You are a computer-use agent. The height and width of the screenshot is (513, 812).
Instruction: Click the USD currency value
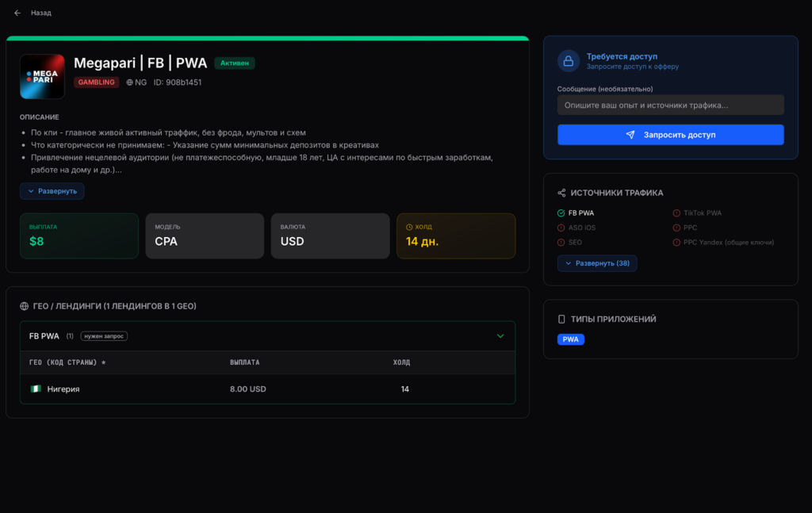point(292,241)
